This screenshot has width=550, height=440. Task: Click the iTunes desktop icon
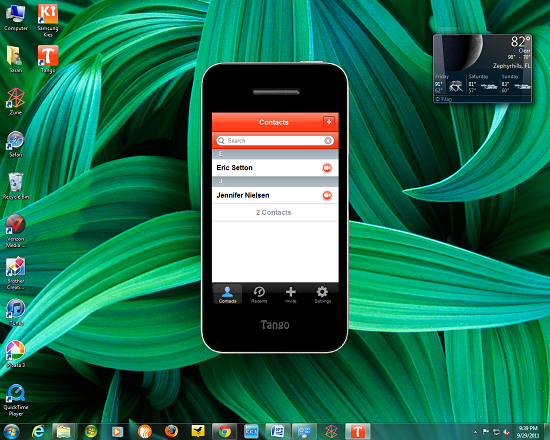pyautogui.click(x=16, y=312)
